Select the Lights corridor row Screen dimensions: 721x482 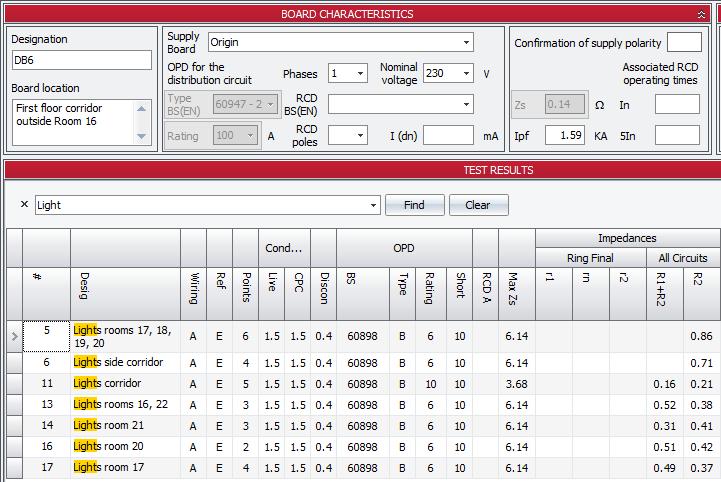(108, 383)
